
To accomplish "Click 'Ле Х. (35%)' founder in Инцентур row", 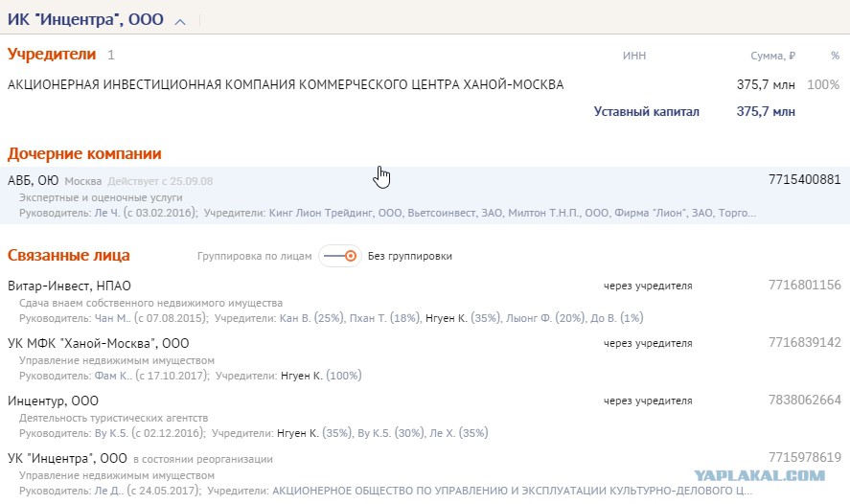I will click(459, 433).
